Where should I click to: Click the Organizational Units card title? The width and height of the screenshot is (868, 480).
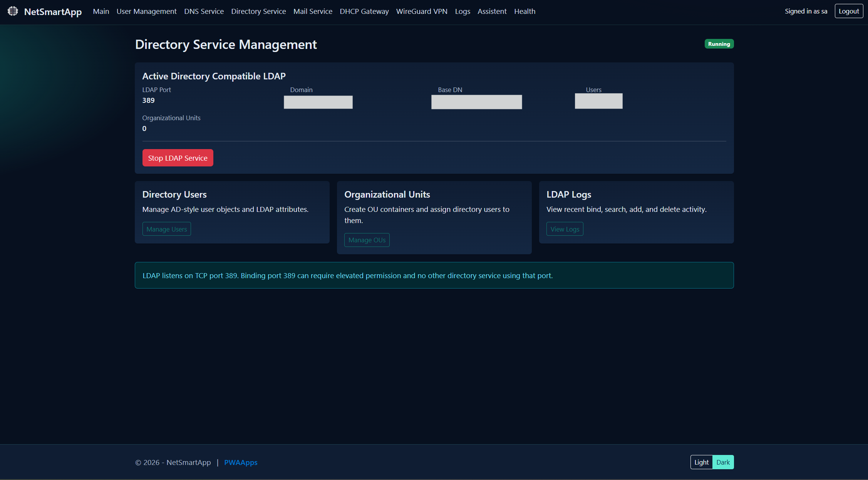coord(387,195)
